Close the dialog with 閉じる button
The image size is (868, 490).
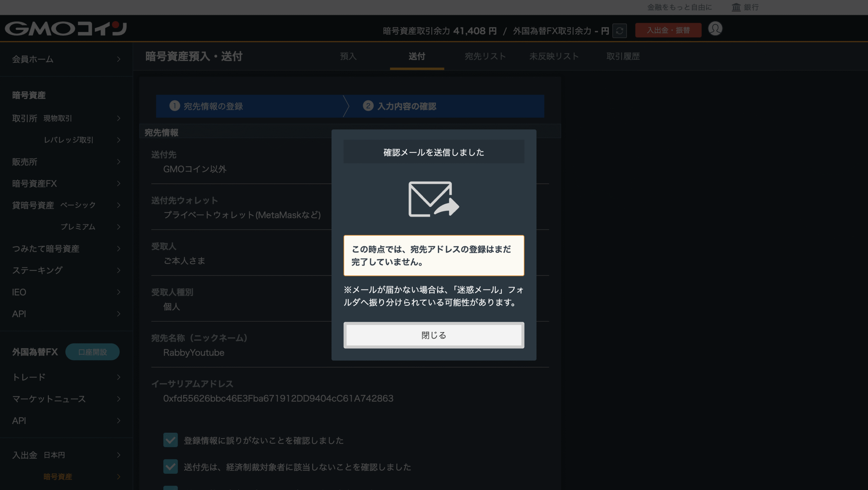(x=433, y=335)
